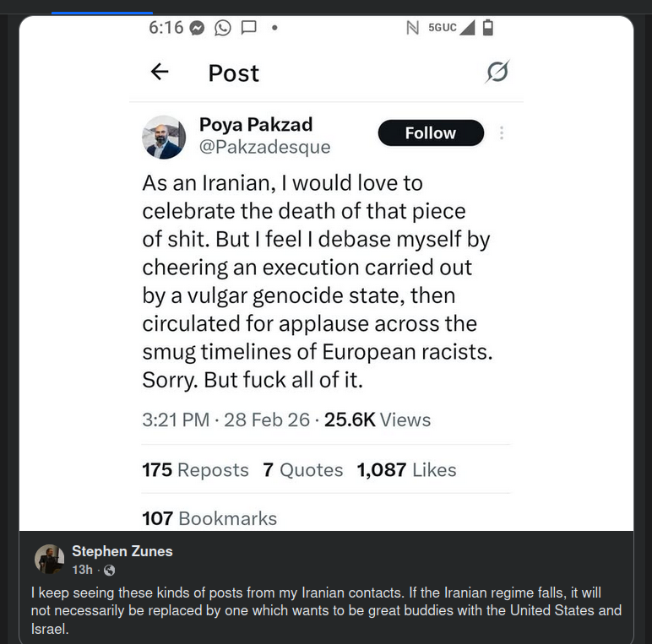
Task: Click the battery status icon
Action: (x=488, y=28)
